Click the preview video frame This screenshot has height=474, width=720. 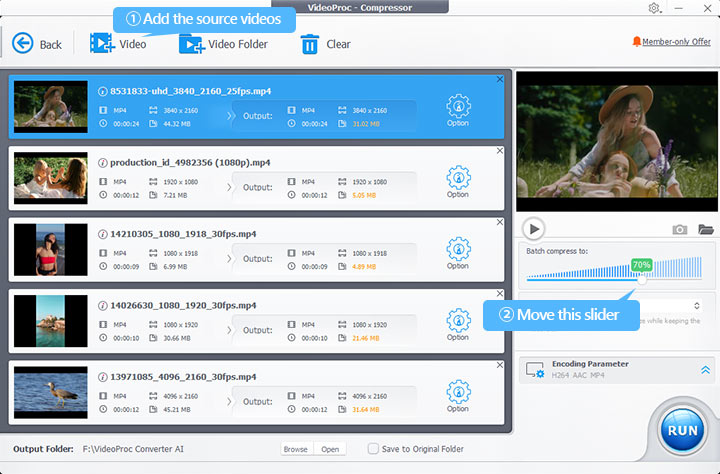click(617, 141)
